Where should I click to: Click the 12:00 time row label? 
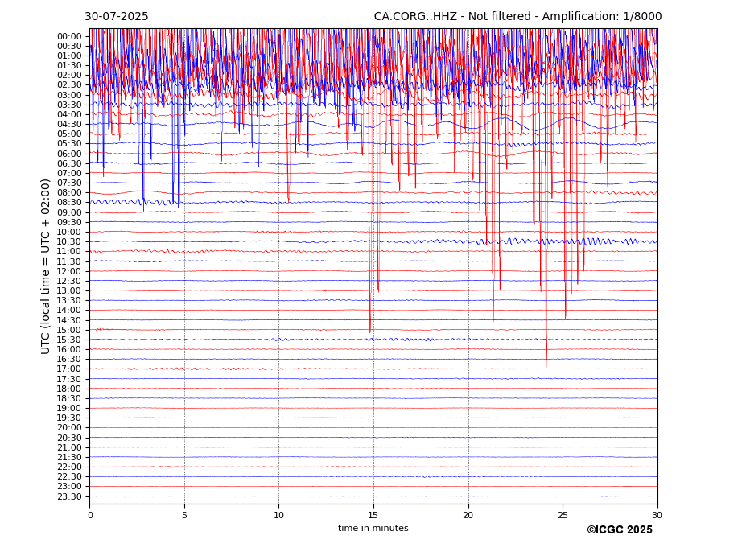pos(69,272)
